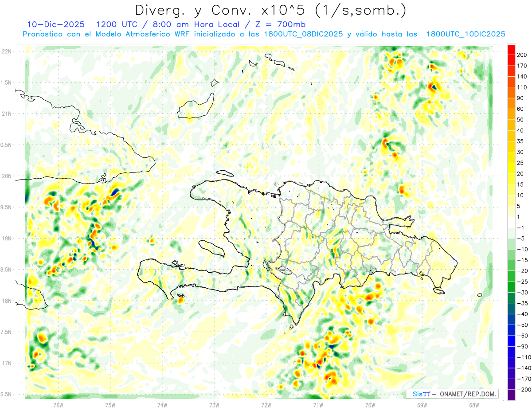532x411 pixels.
Task: Click the '22N' latitude label
Action: point(7,51)
